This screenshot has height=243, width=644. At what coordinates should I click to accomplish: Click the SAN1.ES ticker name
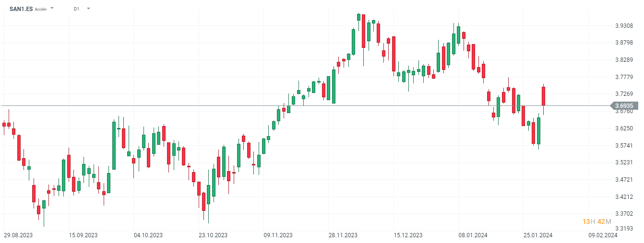tap(21, 9)
